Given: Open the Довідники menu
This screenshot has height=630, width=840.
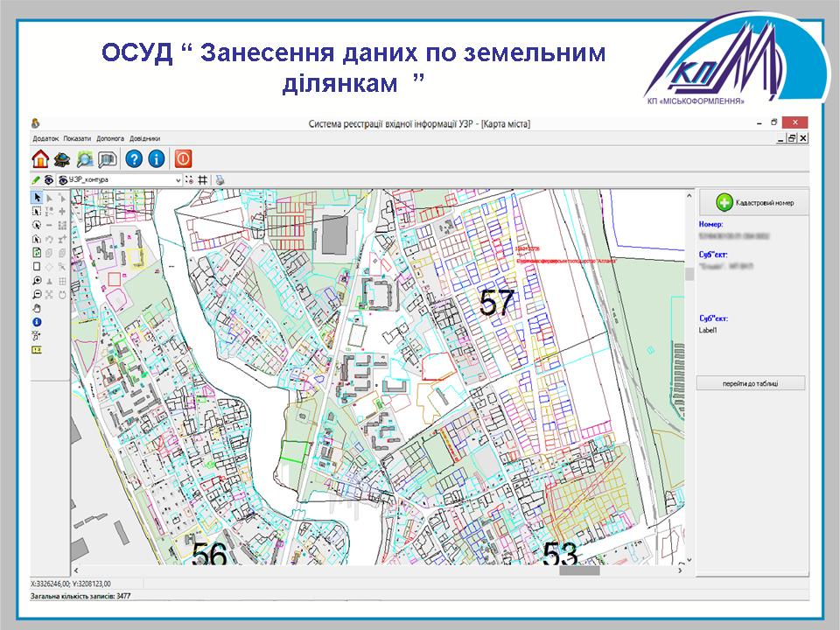Looking at the screenshot, I should point(145,138).
